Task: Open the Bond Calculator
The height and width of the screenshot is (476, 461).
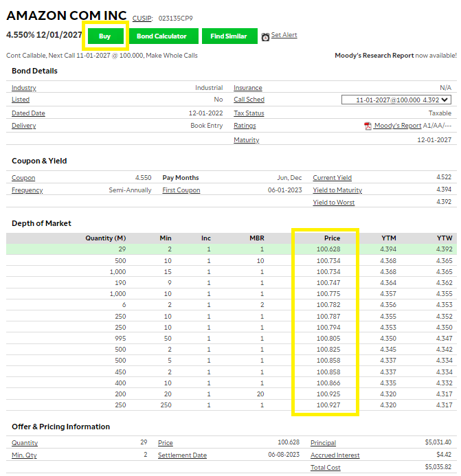Action: point(164,36)
